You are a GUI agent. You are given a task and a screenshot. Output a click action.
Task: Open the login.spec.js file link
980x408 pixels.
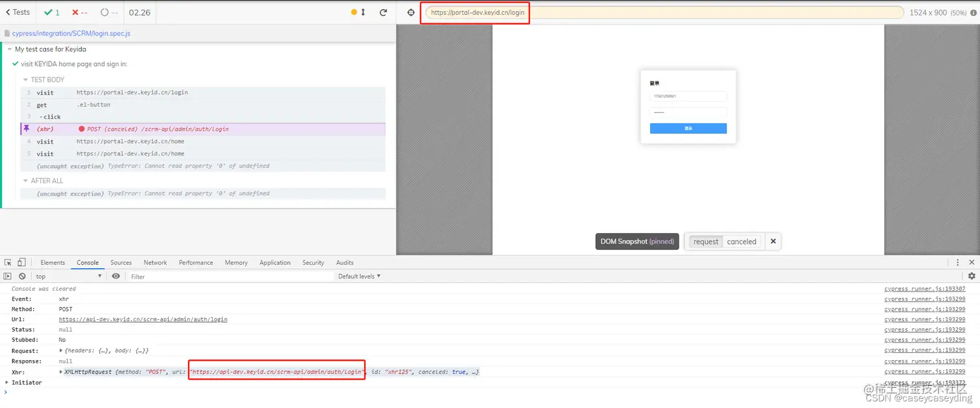pyautogui.click(x=71, y=33)
